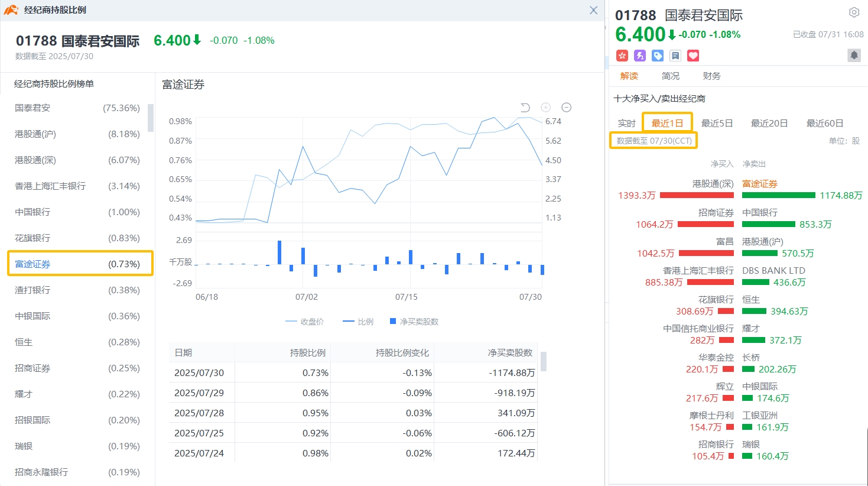Image resolution: width=868 pixels, height=486 pixels.
Task: Click 富途证券 link in net sellers list
Action: click(x=760, y=184)
